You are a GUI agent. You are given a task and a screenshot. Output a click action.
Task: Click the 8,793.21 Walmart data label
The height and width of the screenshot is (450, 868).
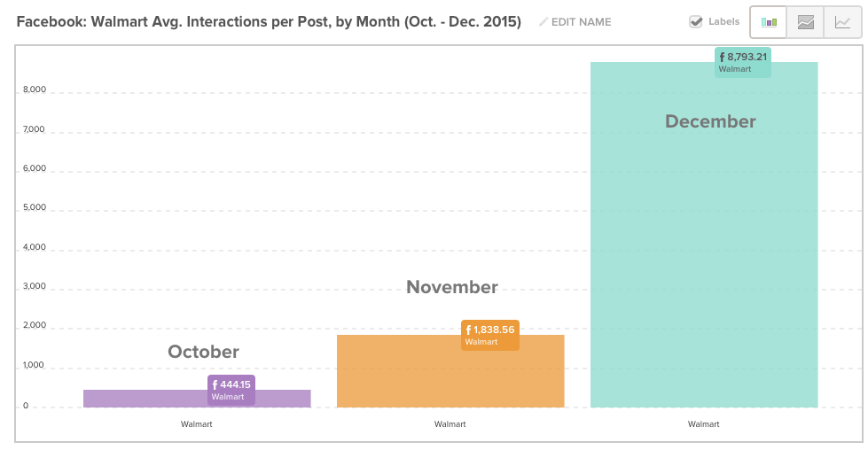click(742, 63)
